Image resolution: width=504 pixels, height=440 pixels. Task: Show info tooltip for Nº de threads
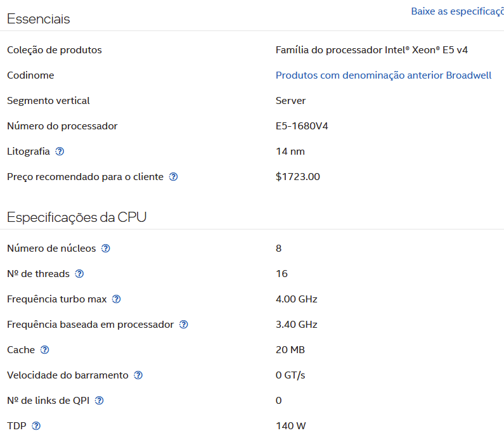tap(79, 274)
